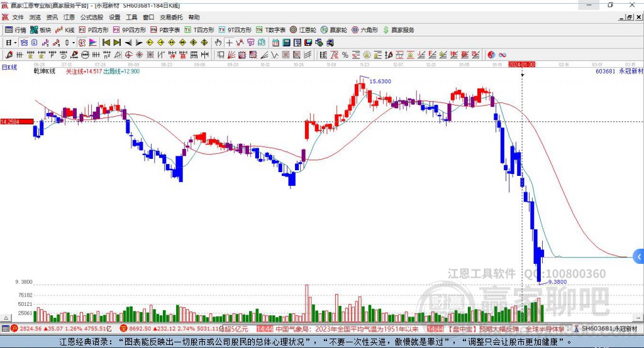The width and height of the screenshot is (644, 348).
Task: Click the 2024-01-30 date marker
Action: [521, 65]
